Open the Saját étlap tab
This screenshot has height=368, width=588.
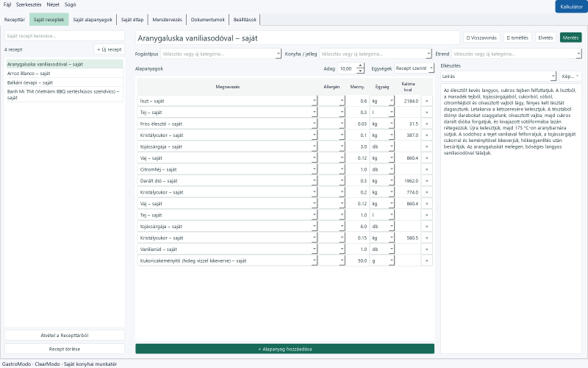[x=132, y=20]
